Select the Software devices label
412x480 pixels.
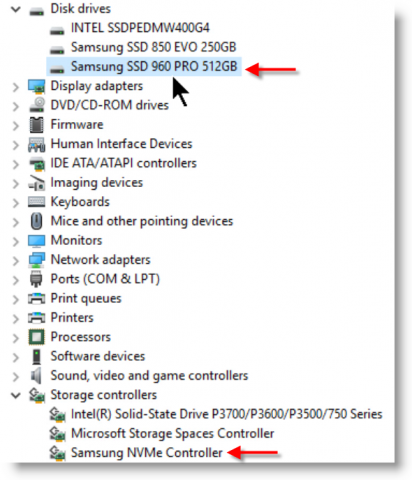(x=98, y=356)
